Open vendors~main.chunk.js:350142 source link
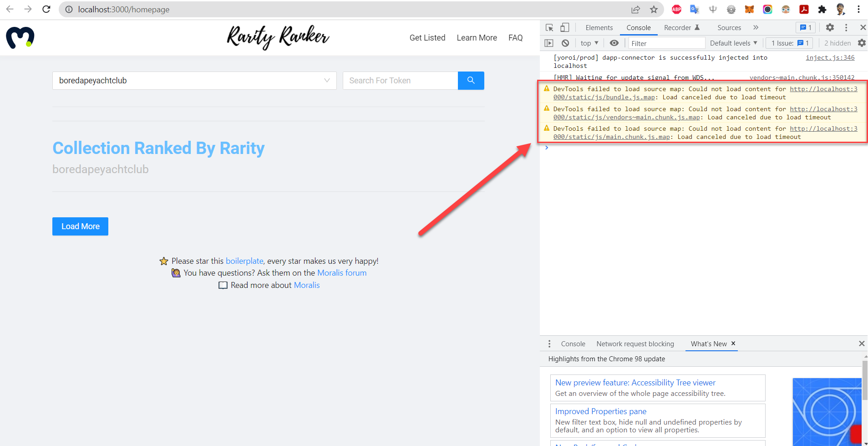Viewport: 868px width, 446px height. tap(802, 77)
